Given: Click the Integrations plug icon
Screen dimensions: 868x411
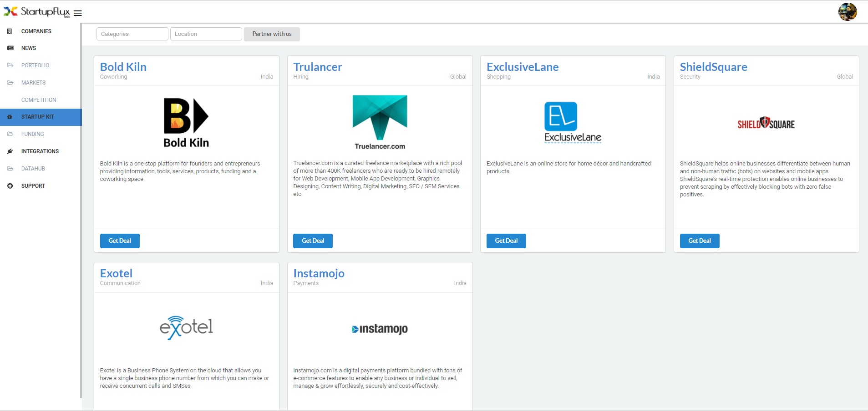Looking at the screenshot, I should [x=10, y=151].
